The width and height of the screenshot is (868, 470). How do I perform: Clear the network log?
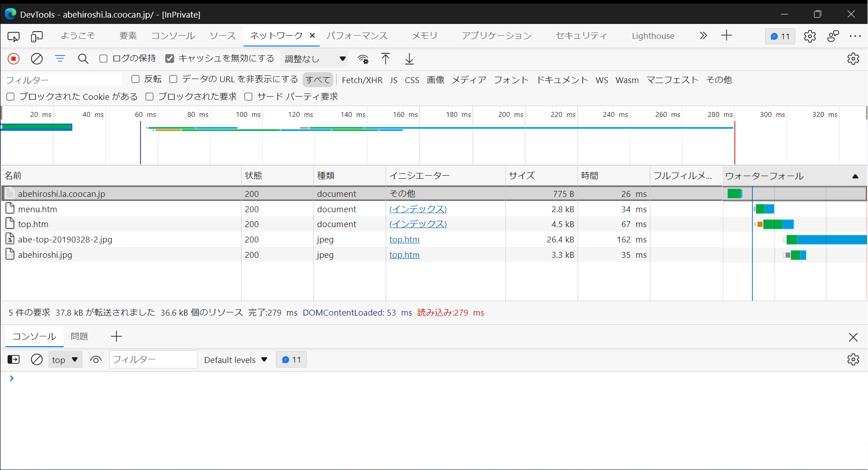37,59
